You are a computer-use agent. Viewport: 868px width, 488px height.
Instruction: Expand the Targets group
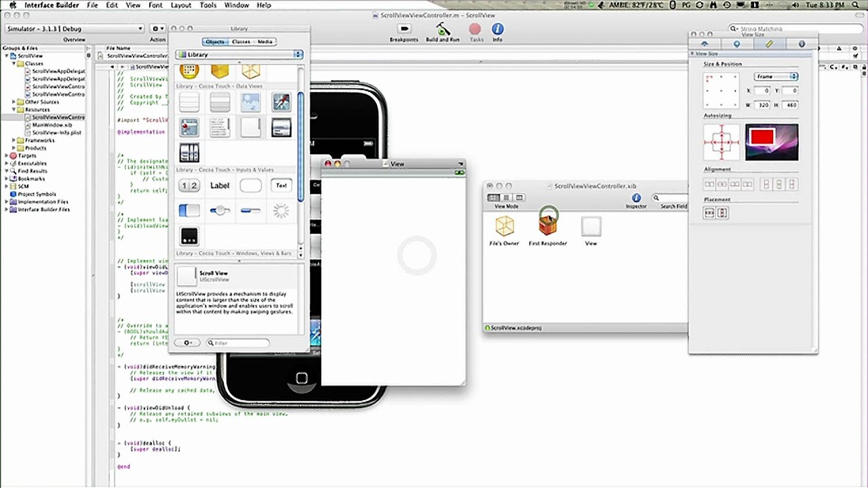(x=6, y=156)
